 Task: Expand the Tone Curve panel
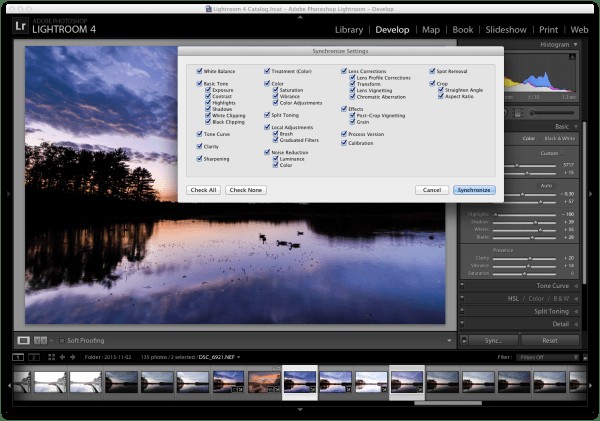(x=576, y=286)
